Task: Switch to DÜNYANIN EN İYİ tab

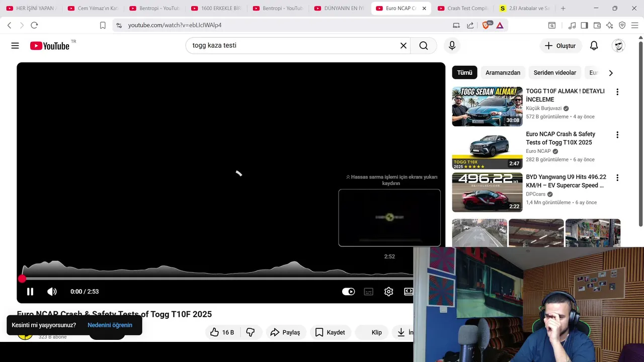Action: coord(339,9)
